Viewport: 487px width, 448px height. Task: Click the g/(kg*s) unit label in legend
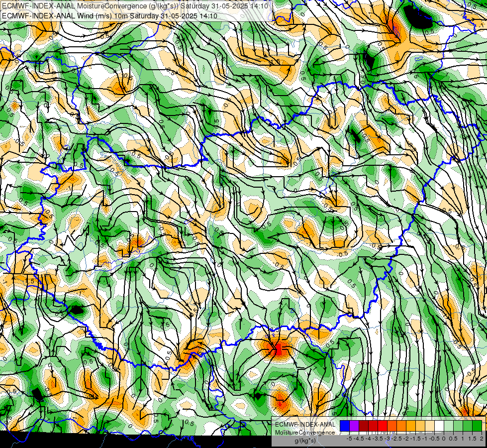click(x=305, y=441)
